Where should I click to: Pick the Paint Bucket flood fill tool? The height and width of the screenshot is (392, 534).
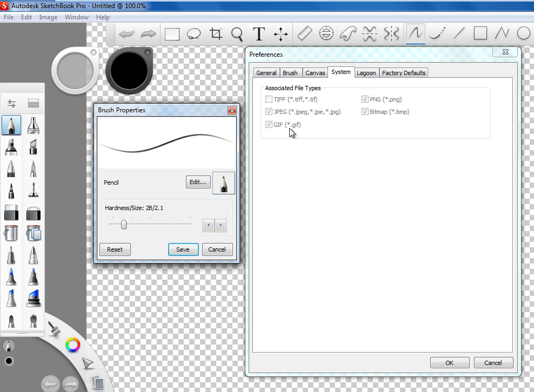11,233
